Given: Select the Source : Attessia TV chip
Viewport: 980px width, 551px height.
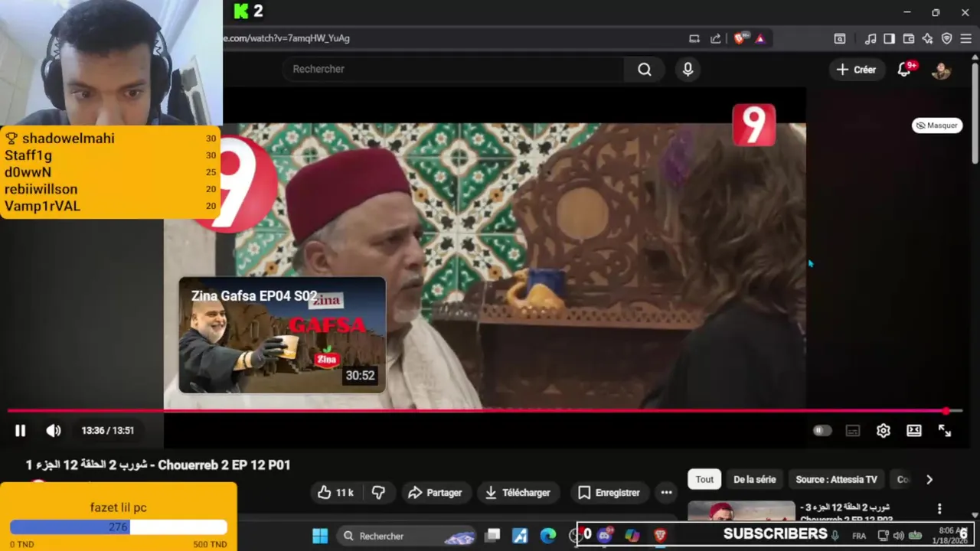Looking at the screenshot, I should click(x=836, y=480).
